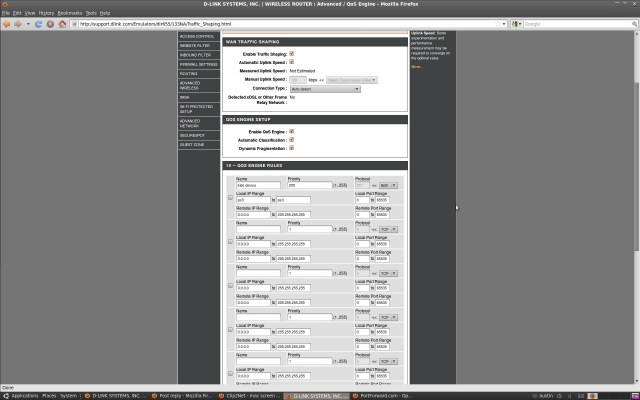Image resolution: width=640 pixels, height=400 pixels.
Task: Open the View menu
Action: (30, 13)
